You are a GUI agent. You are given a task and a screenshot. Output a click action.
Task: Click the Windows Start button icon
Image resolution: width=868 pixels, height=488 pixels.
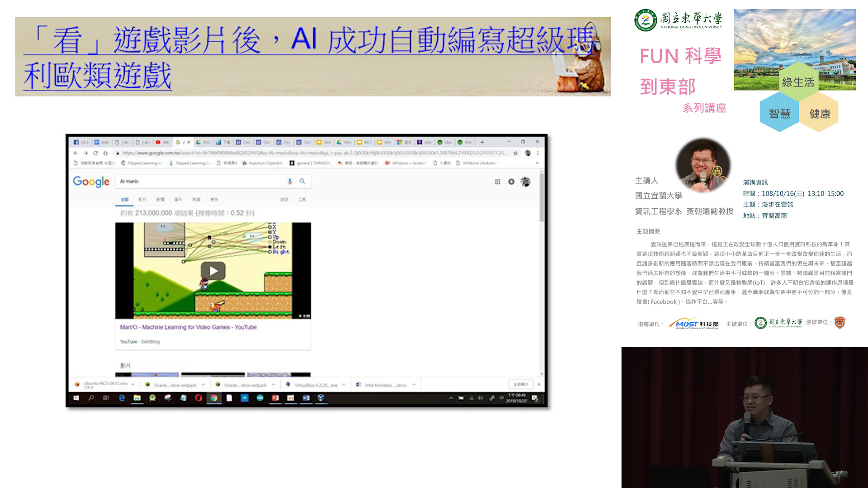coord(76,398)
